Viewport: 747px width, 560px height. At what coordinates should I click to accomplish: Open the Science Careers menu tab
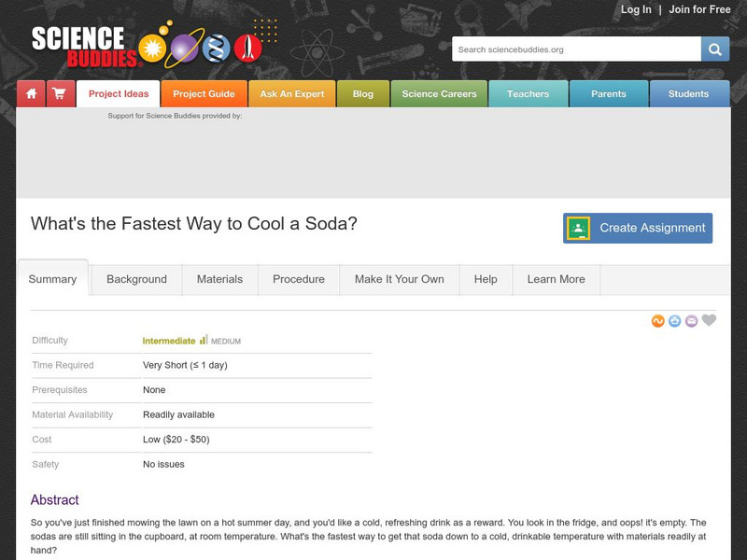(439, 94)
